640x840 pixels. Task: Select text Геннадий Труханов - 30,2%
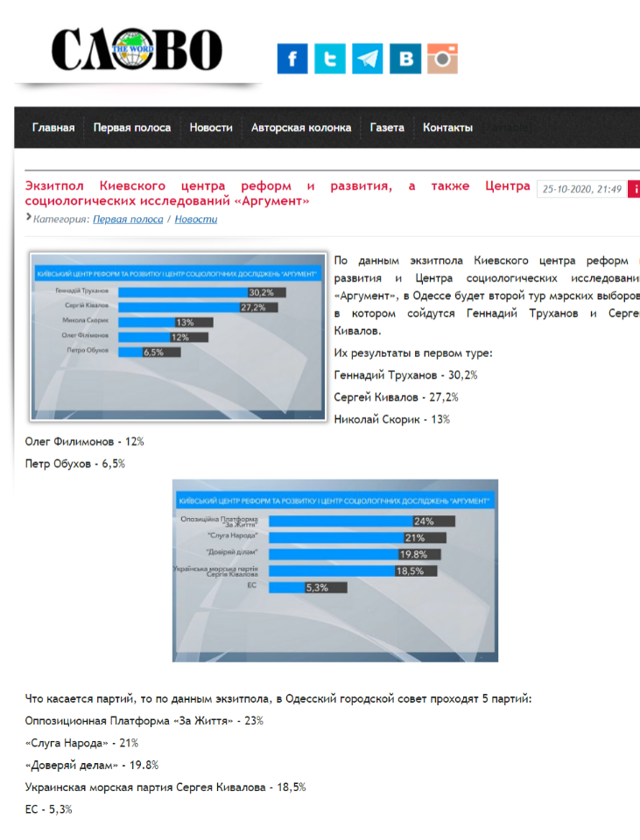pyautogui.click(x=405, y=375)
